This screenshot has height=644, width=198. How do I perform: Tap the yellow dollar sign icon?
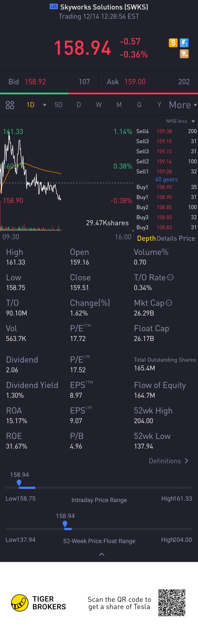(x=173, y=43)
